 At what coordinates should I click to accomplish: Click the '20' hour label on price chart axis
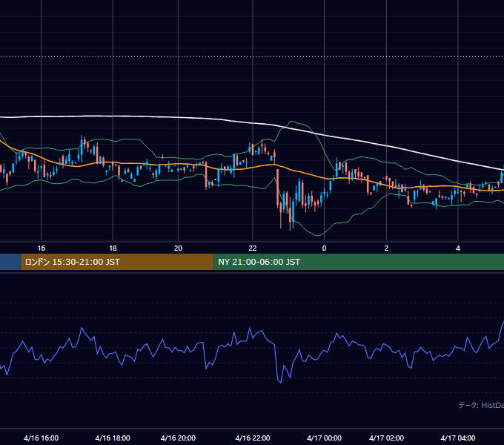click(x=178, y=248)
